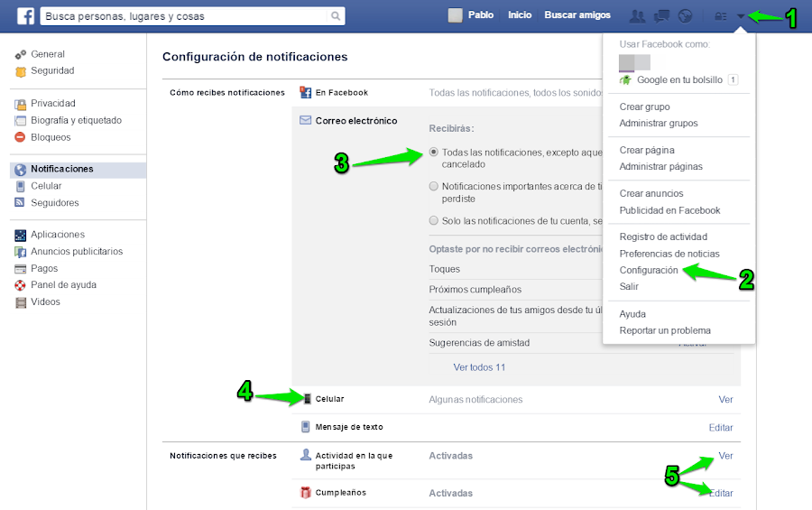
Task: Open Preferencias de noticias menu item
Action: pos(669,254)
